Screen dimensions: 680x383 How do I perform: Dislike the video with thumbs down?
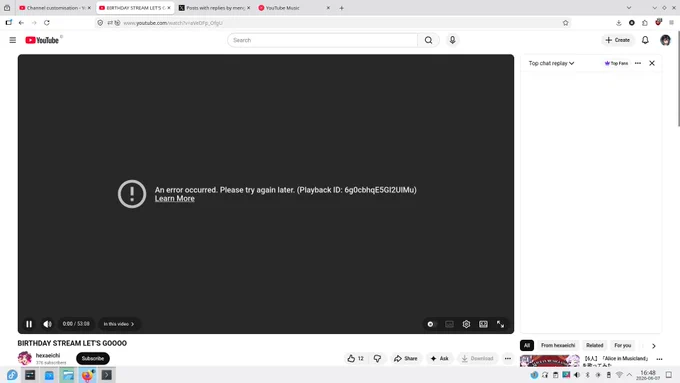tap(377, 358)
